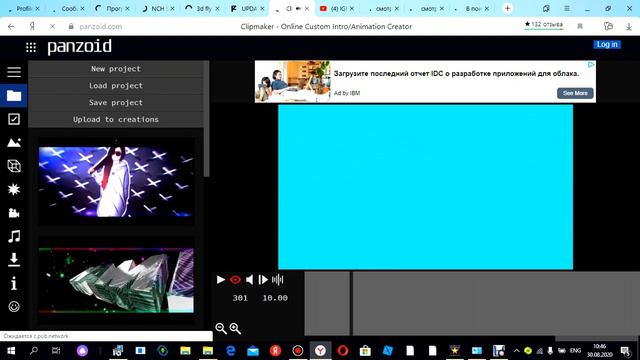Stop loading the page
This screenshot has width=640, height=360.
[52, 27]
